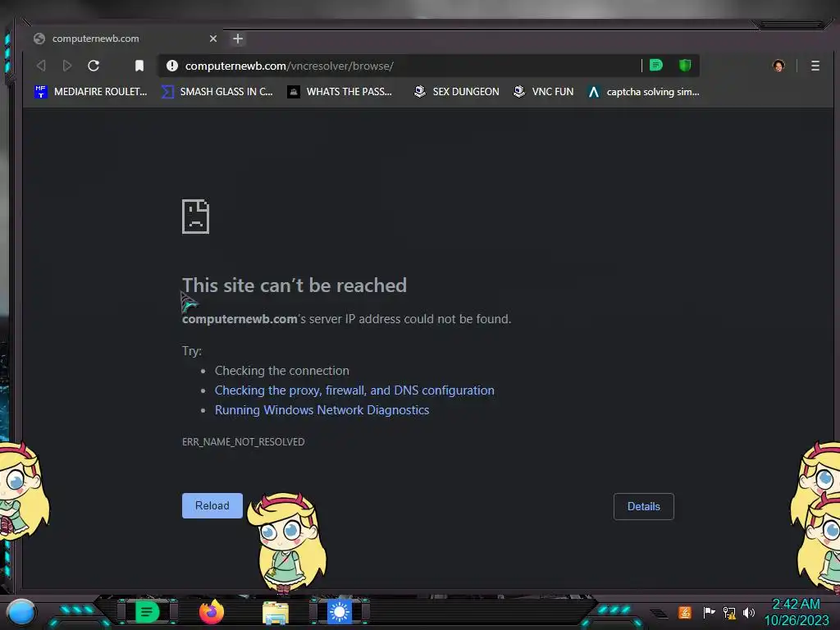This screenshot has width=840, height=630.
Task: Open the VNC FUN bookmark
Action: point(543,92)
